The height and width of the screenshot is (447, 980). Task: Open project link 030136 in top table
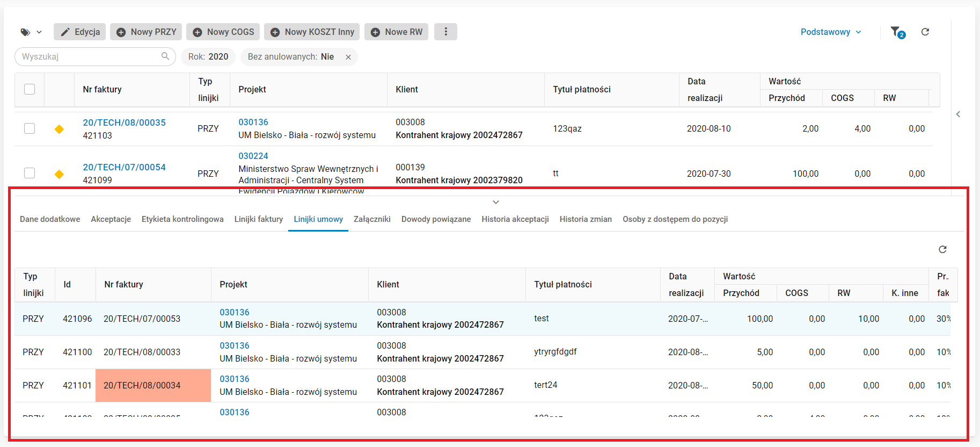click(x=253, y=122)
